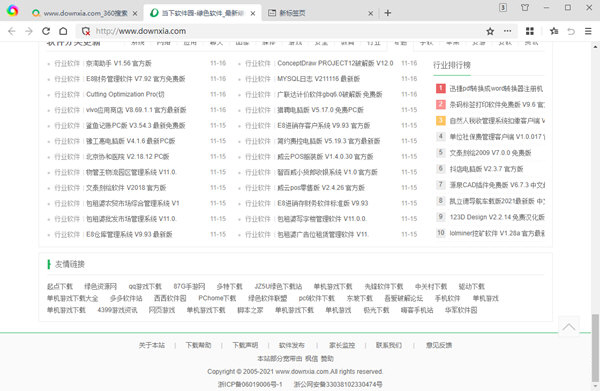Image resolution: width=600 pixels, height=391 pixels.
Task: Open ConceptDraw PROJECT12 V12.0 link
Action: click(335, 63)
